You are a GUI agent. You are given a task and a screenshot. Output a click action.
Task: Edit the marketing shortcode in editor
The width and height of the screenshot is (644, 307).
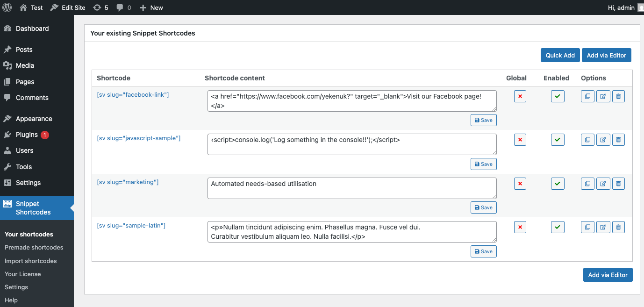603,184
